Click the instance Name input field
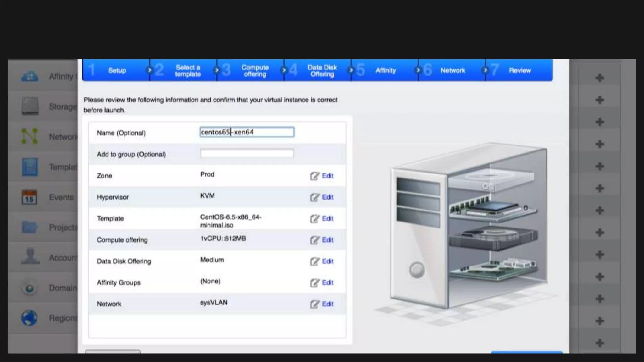 (x=247, y=132)
